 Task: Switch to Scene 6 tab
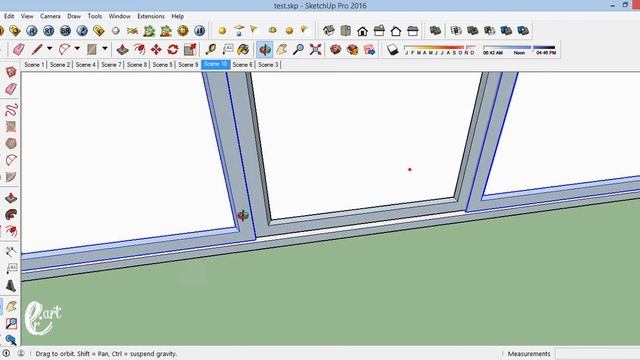242,64
